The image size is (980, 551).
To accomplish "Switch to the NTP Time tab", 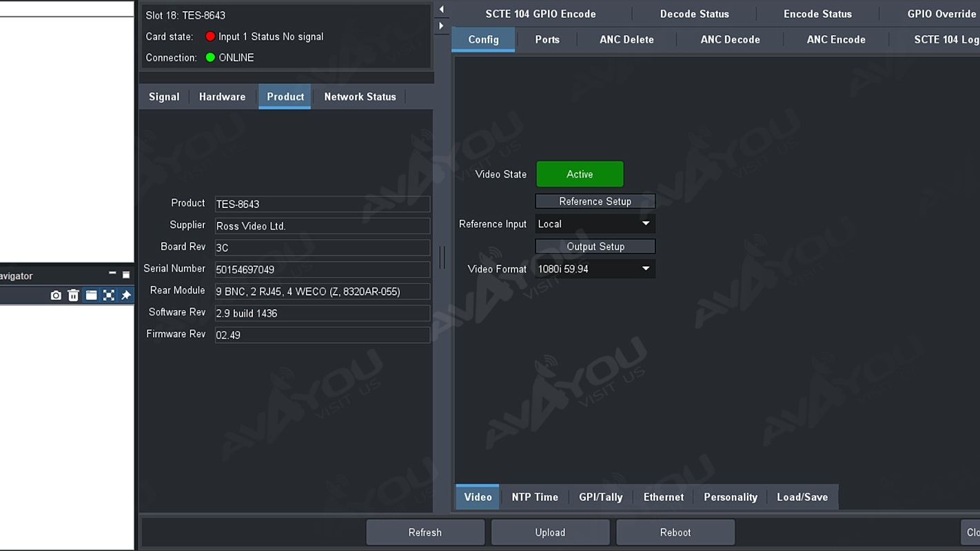I will (x=535, y=497).
